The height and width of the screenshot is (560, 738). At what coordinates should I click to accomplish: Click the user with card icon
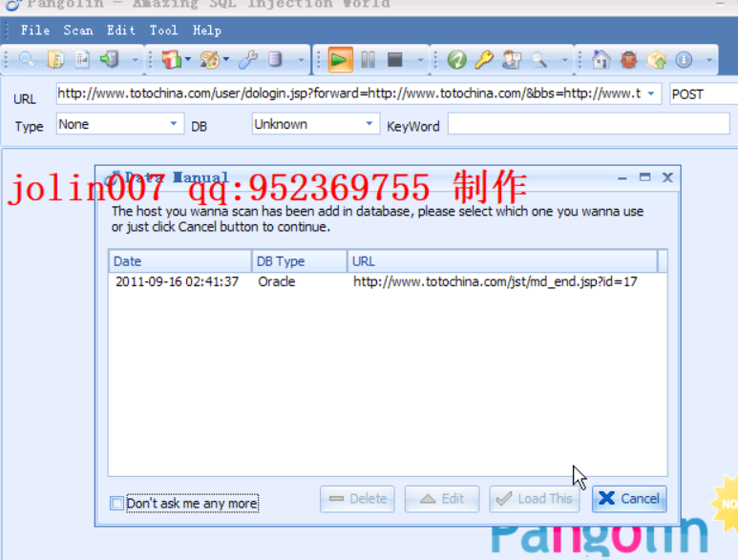(512, 60)
